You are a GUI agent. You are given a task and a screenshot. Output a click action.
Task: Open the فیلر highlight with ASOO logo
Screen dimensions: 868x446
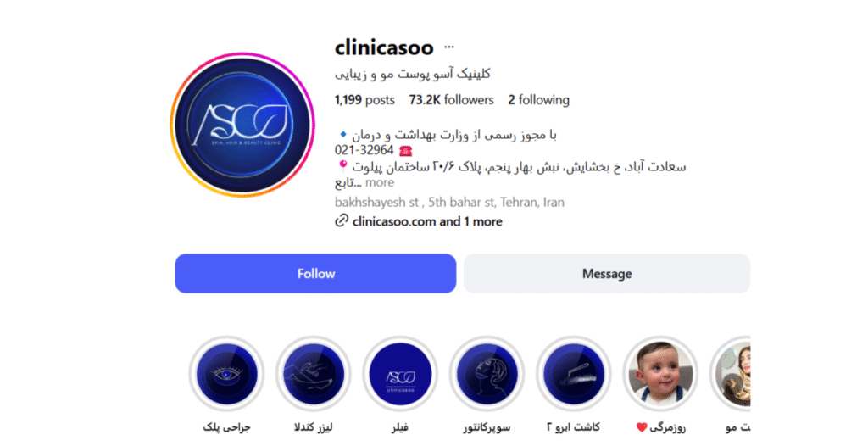(x=400, y=373)
